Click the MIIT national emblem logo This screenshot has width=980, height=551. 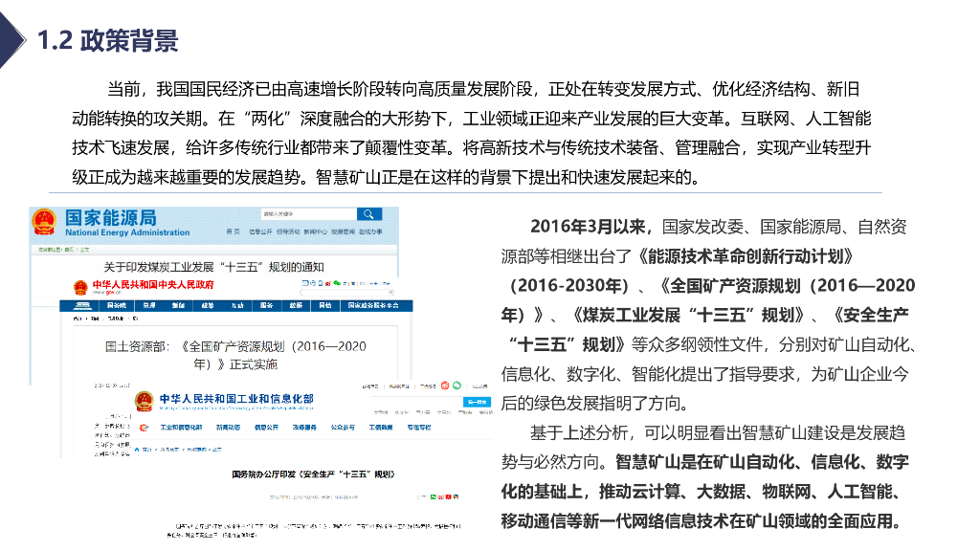click(145, 402)
